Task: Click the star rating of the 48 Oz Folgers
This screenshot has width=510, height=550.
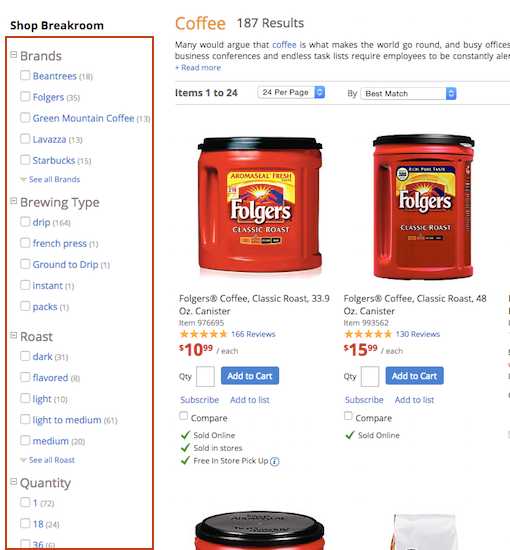Action: coord(368,334)
